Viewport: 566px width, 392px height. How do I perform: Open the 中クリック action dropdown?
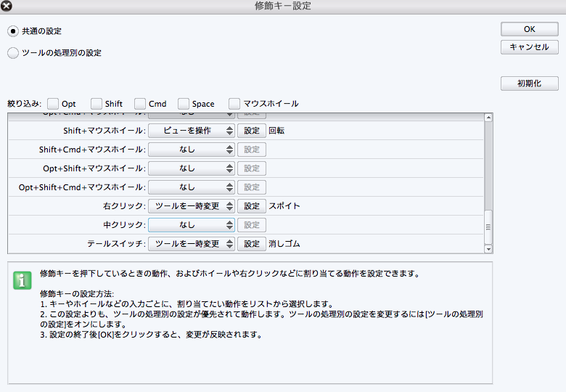click(x=192, y=225)
